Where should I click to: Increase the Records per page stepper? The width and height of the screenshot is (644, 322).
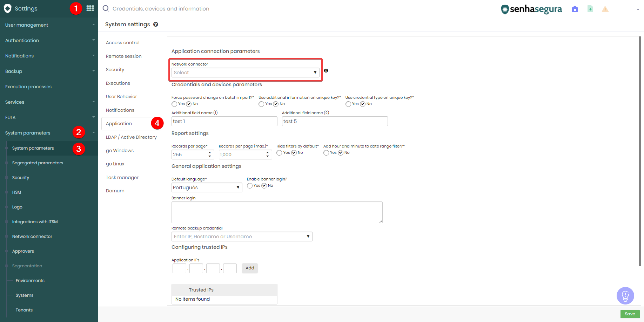tap(210, 152)
